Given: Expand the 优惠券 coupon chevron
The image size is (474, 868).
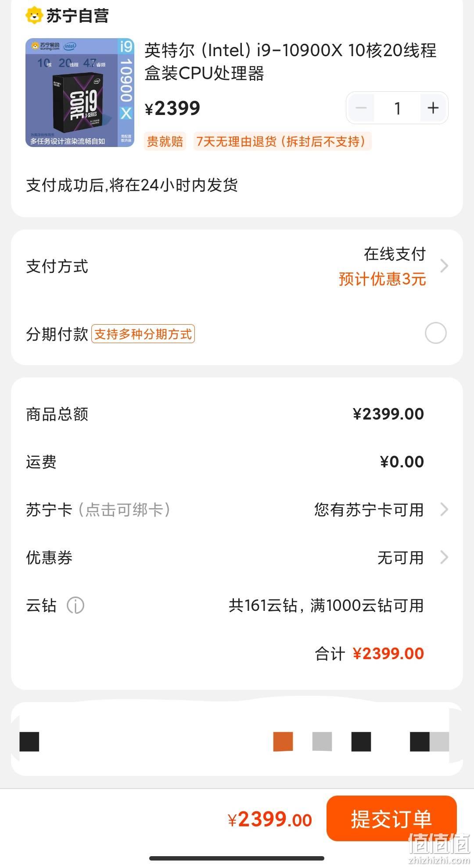Looking at the screenshot, I should pos(444,557).
